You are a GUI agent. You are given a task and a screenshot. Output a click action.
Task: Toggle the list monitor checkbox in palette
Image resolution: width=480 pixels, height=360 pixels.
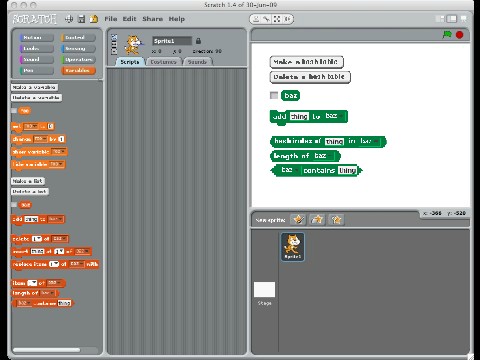pyautogui.click(x=14, y=205)
